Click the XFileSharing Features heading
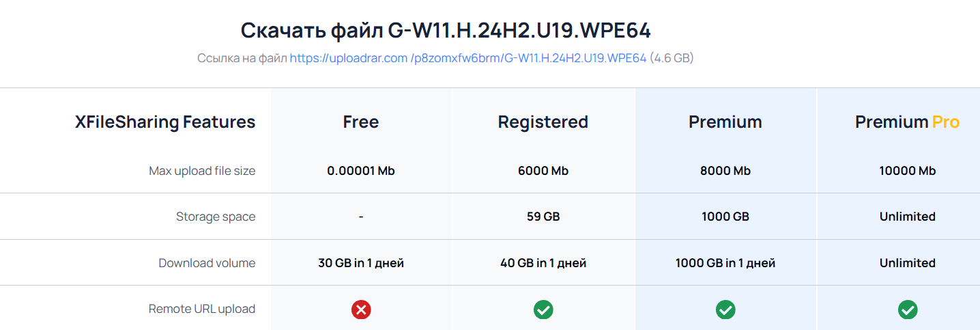The height and width of the screenshot is (330, 980). pos(165,122)
